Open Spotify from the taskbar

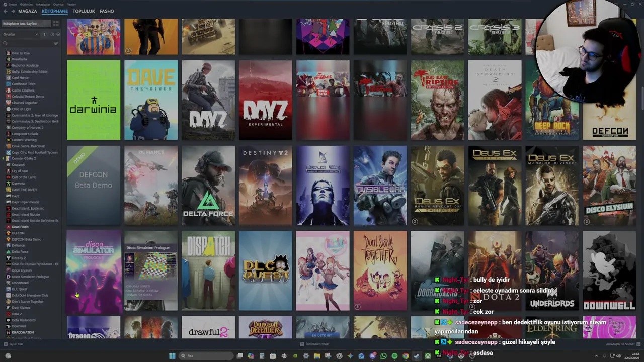coord(394,356)
